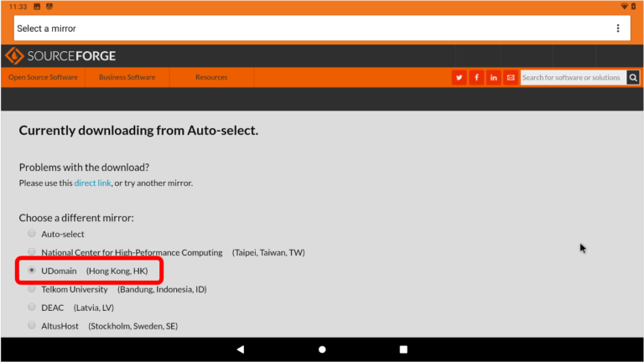Click the search magnifier button
This screenshot has height=362, width=644.
(x=633, y=78)
